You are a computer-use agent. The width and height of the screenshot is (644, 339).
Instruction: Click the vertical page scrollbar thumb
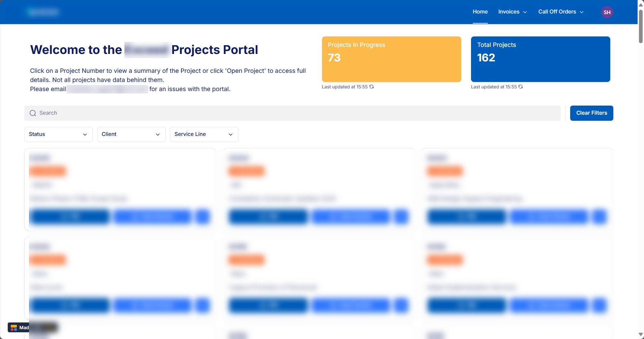pyautogui.click(x=641, y=26)
